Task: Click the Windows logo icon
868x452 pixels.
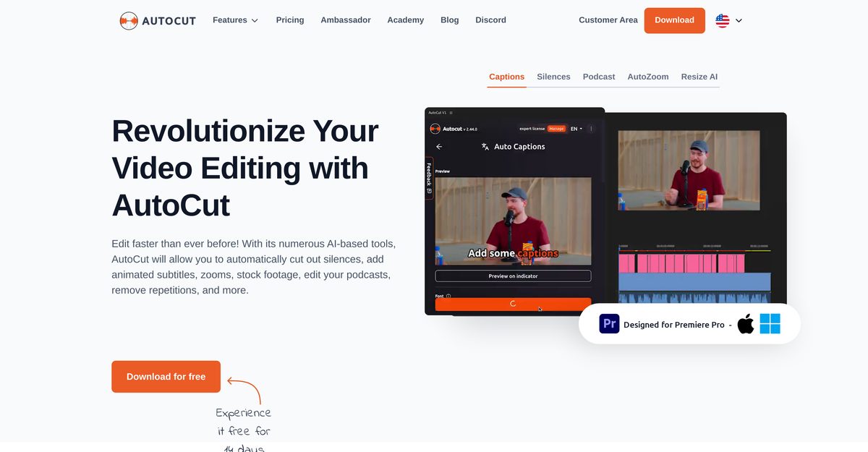Action: (x=770, y=324)
